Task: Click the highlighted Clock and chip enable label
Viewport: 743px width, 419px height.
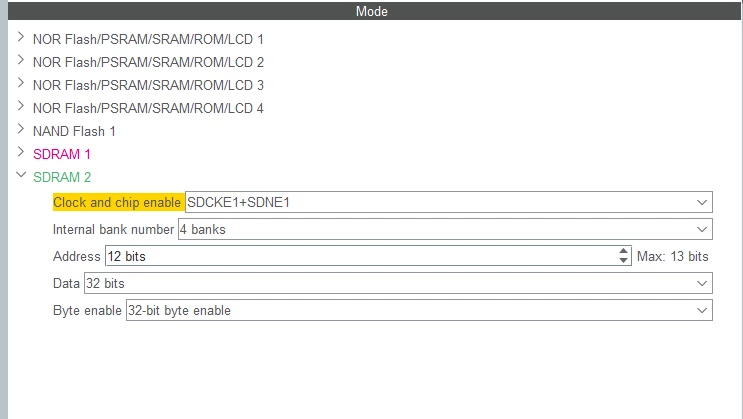Action: [117, 202]
